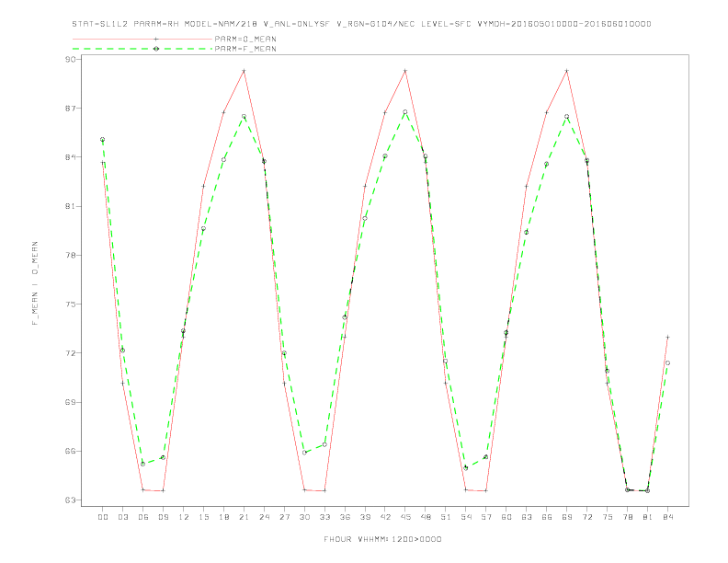Click forecast hour 03 on the horizontal axis

point(122,517)
